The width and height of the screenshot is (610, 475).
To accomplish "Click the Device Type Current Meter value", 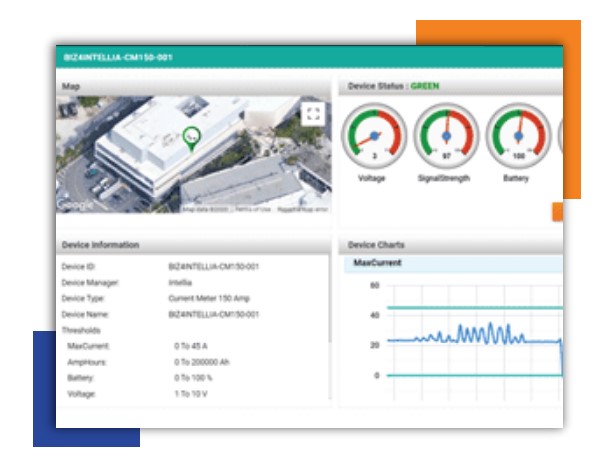I will tap(211, 298).
